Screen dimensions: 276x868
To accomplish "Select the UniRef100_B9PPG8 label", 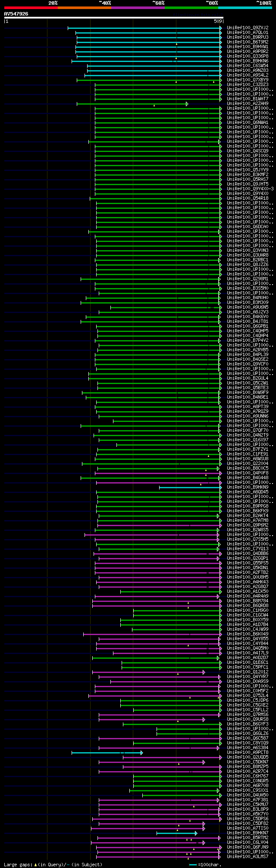I will pyautogui.click(x=248, y=506).
